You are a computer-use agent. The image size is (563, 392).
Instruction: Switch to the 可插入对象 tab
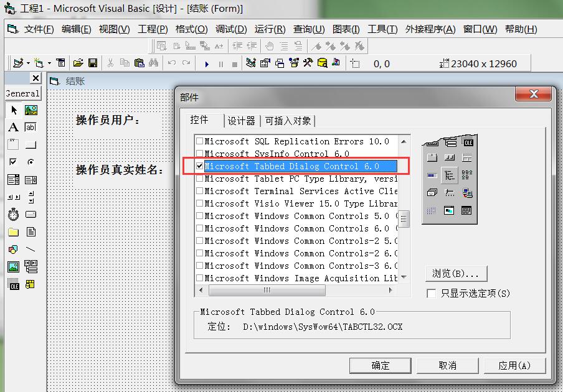pos(288,121)
